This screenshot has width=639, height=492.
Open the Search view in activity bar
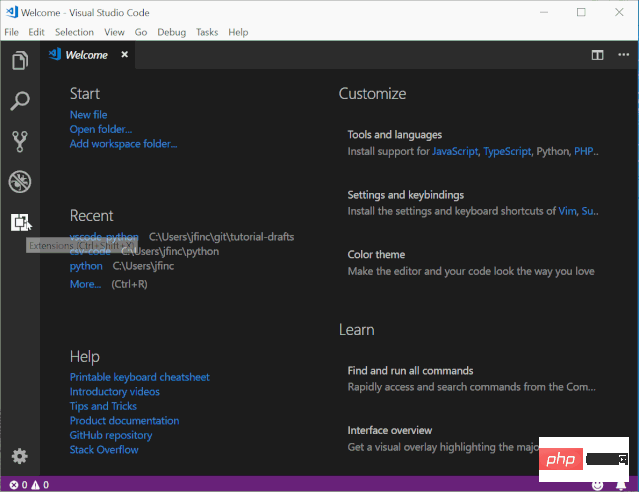coord(20,101)
